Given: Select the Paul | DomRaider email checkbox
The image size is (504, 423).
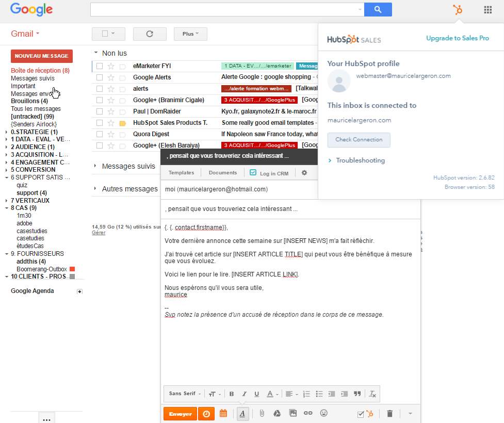Looking at the screenshot, I should tap(100, 111).
